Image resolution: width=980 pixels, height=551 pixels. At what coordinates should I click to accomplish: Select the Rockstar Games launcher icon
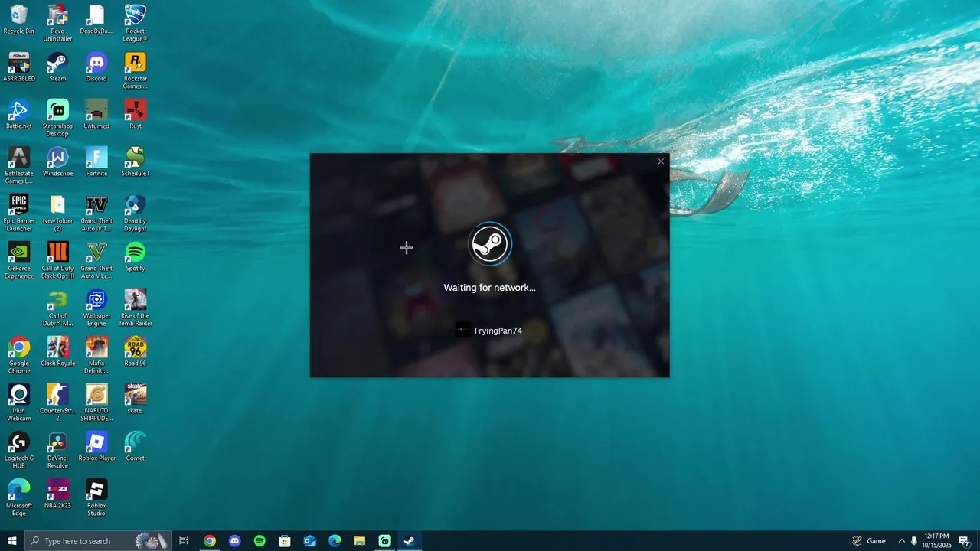(x=136, y=71)
